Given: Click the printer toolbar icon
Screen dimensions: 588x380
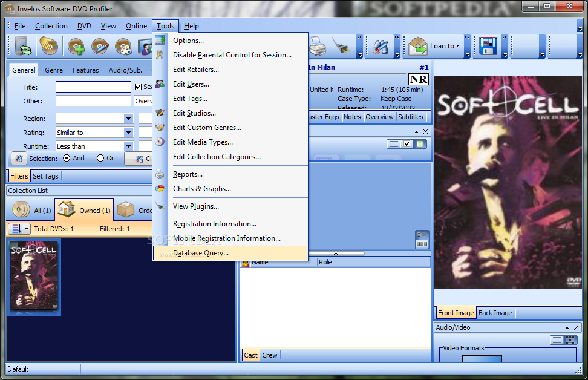Looking at the screenshot, I should pos(317,47).
